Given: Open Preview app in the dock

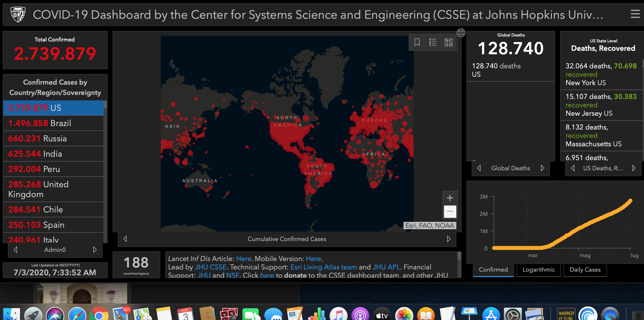Looking at the screenshot, I should (535, 314).
